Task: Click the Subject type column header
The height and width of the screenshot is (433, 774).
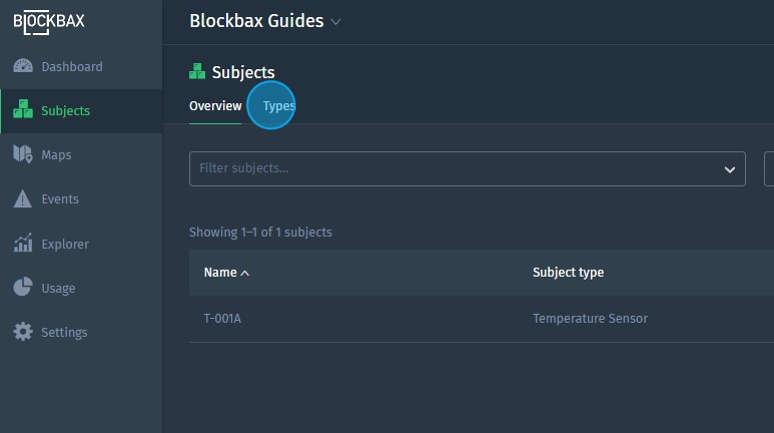Action: click(x=568, y=273)
